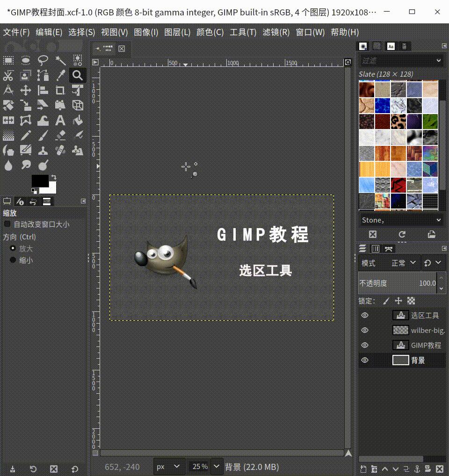Image resolution: width=449 pixels, height=476 pixels.
Task: Select the Eraser tool
Action: 60,135
